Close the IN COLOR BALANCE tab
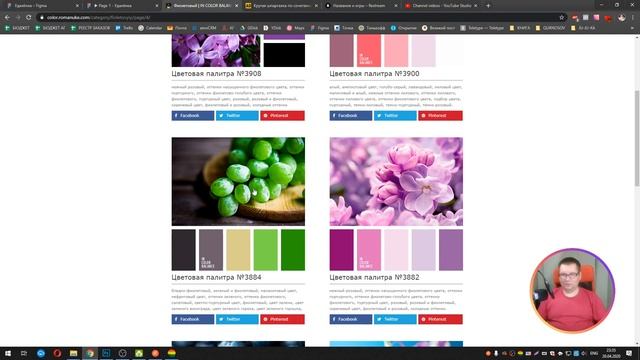Viewport: 640px width, 360px height. tap(237, 6)
